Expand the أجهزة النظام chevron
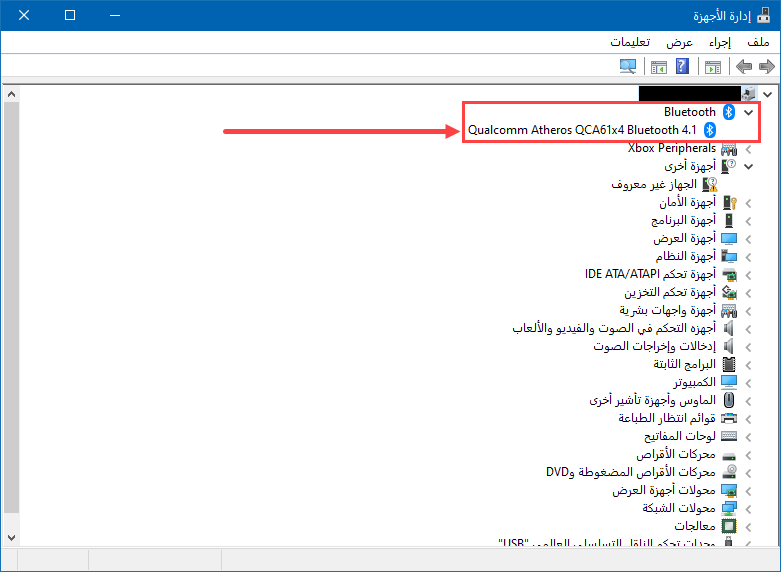The image size is (781, 572). 748,257
